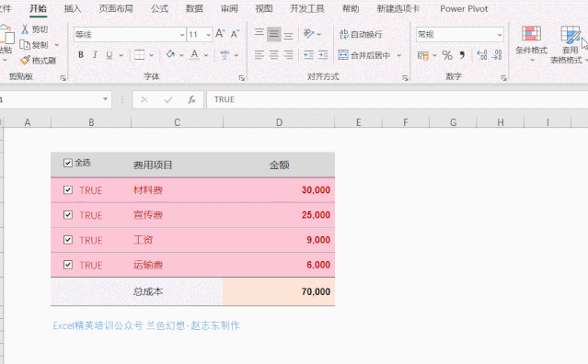Click the 剪切 cut scissors icon

(25, 29)
